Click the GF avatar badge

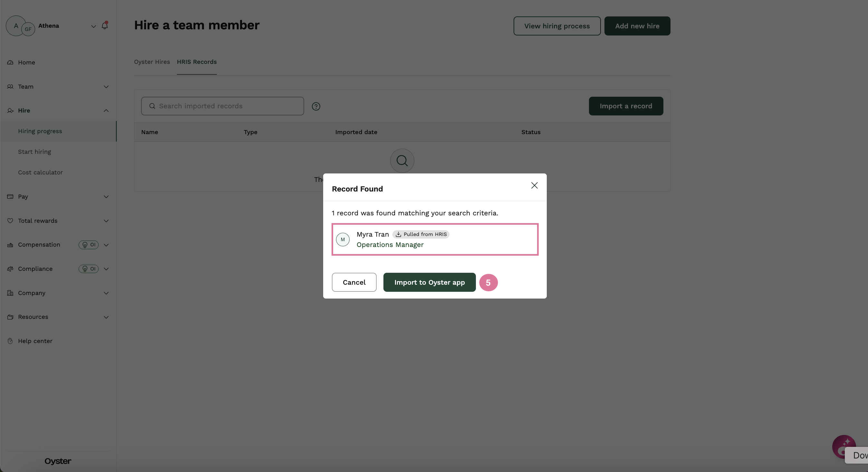coord(28,29)
